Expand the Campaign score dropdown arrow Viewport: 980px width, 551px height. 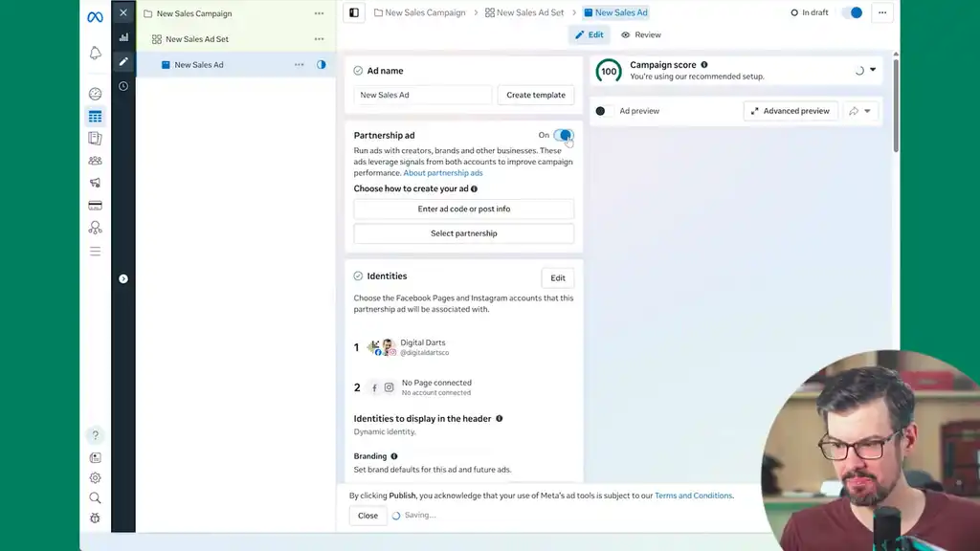click(873, 70)
